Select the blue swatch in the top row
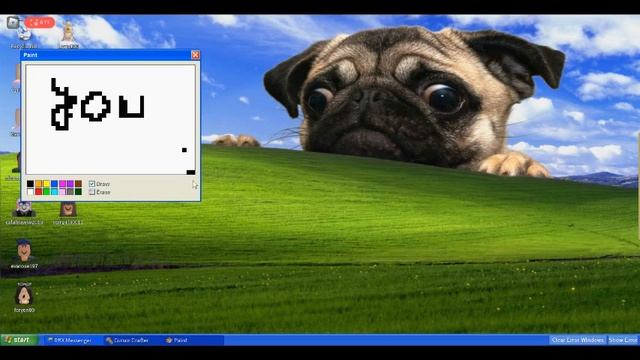Image resolution: width=640 pixels, height=360 pixels. pos(54,184)
